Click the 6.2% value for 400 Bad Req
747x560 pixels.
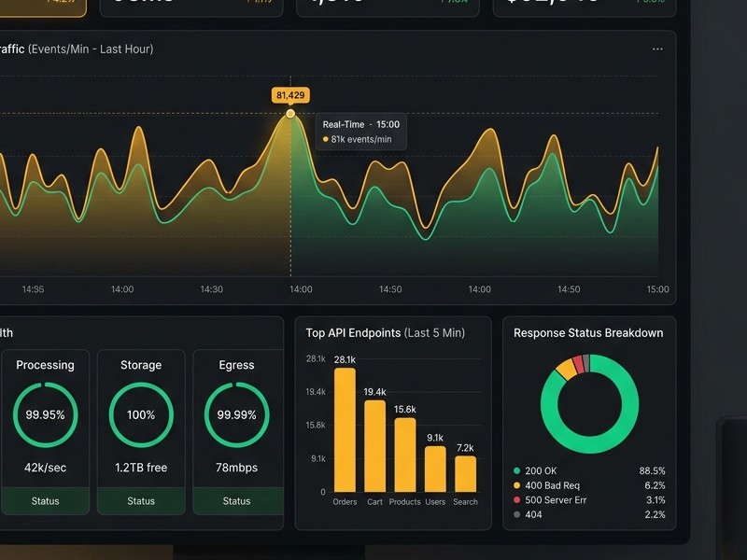click(x=655, y=485)
